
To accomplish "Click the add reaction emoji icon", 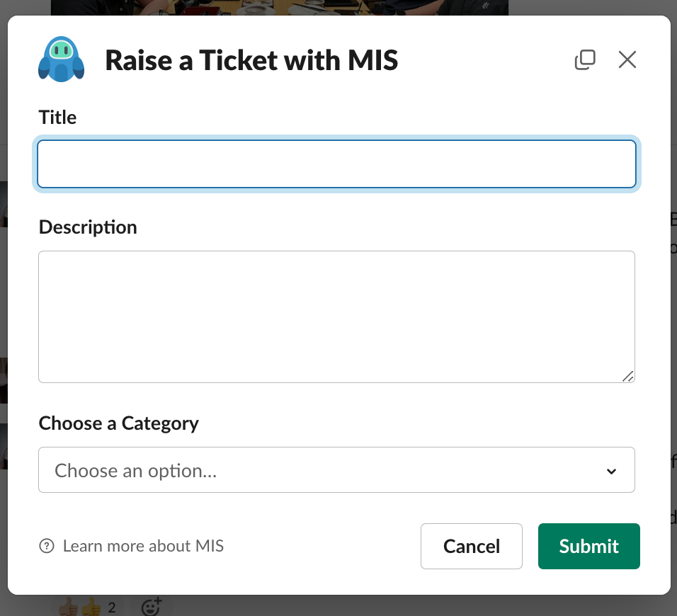I will coord(152,607).
